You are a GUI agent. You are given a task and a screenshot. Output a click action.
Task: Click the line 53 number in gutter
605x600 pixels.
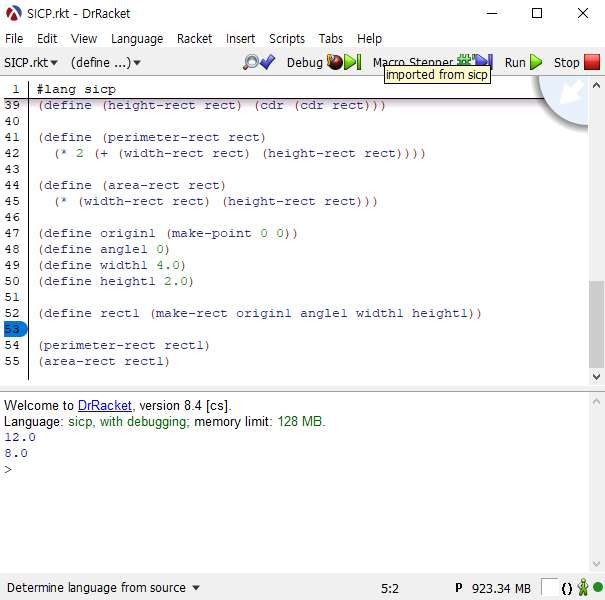tap(13, 329)
